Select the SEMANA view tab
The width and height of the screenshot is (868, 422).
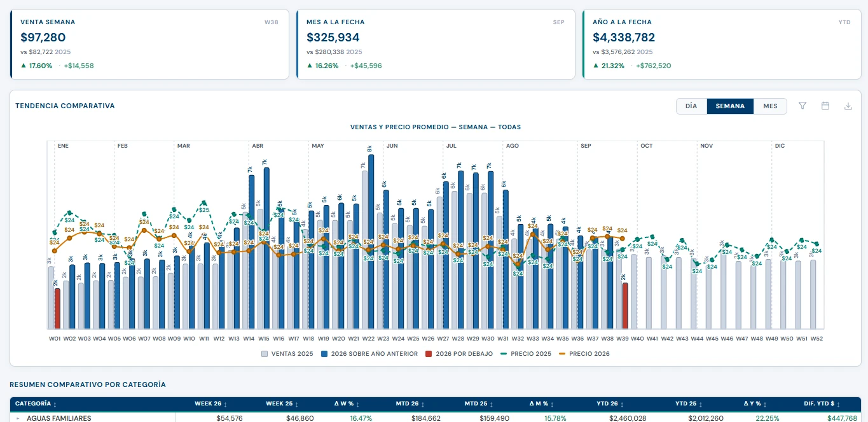730,106
